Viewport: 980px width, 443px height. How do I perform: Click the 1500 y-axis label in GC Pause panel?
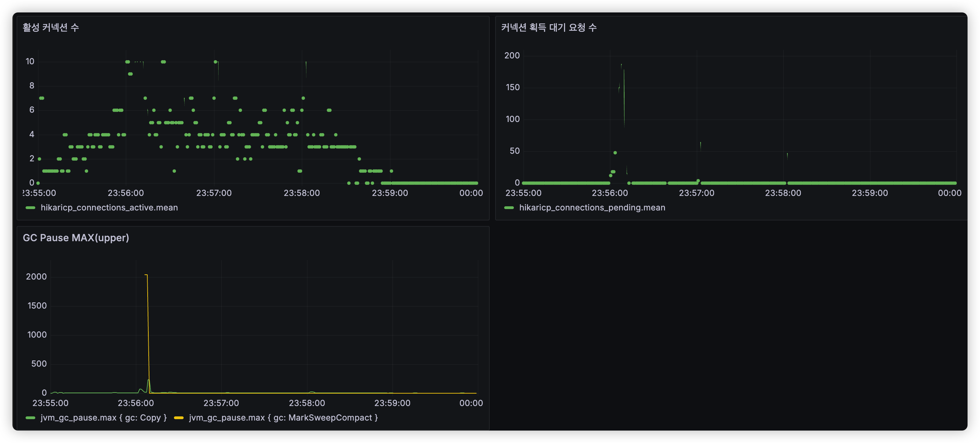tap(37, 306)
